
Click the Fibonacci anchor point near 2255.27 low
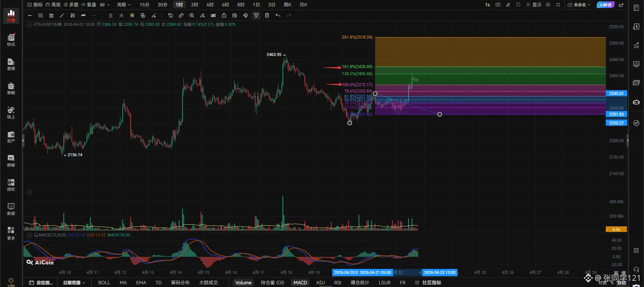point(350,123)
